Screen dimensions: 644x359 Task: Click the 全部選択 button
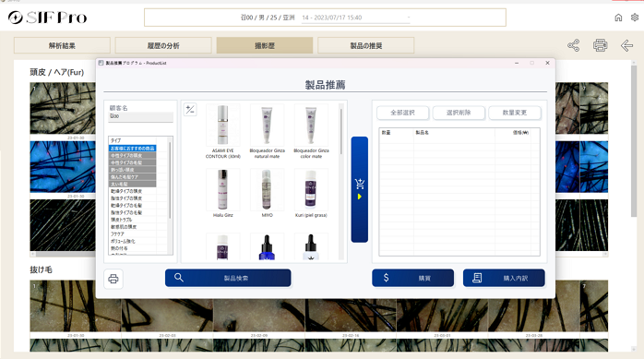pos(402,113)
